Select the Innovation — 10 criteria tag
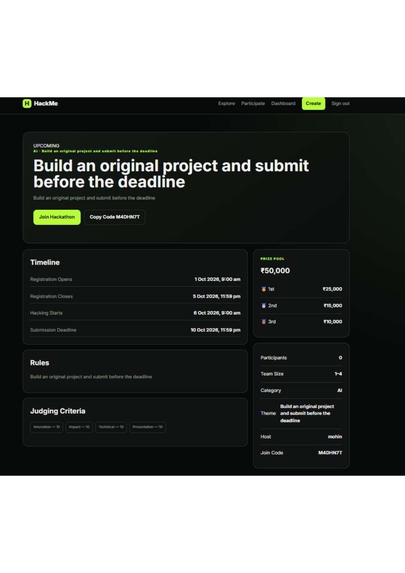The width and height of the screenshot is (405, 573). pos(46,427)
